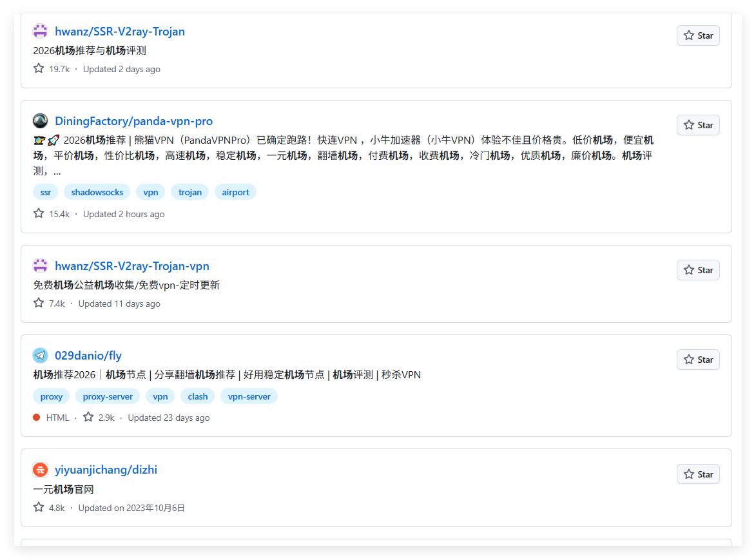Click DiningFactory avatar image
This screenshot has width=756, height=560.
(x=41, y=121)
